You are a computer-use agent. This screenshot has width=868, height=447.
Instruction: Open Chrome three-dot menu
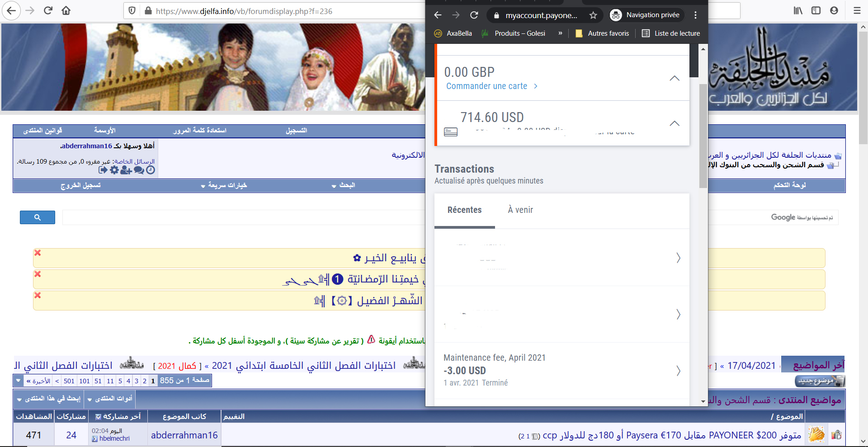click(696, 15)
